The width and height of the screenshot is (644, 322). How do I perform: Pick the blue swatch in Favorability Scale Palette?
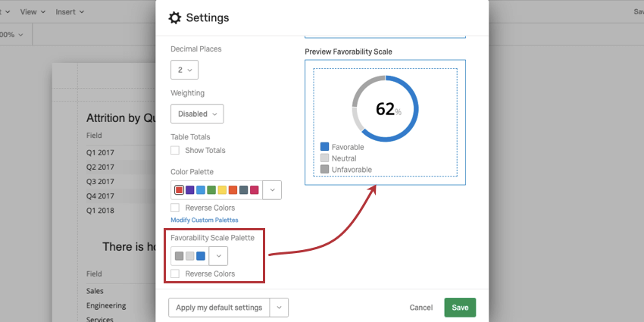click(x=201, y=255)
